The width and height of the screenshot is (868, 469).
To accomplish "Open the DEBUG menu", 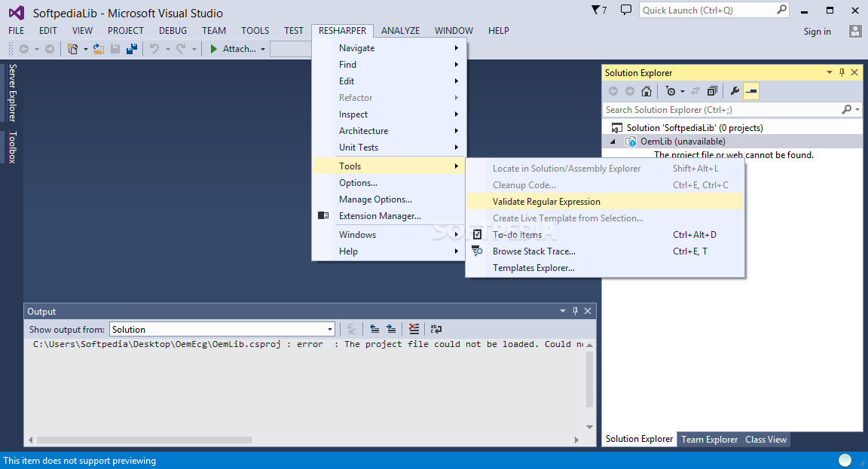I will tap(173, 31).
